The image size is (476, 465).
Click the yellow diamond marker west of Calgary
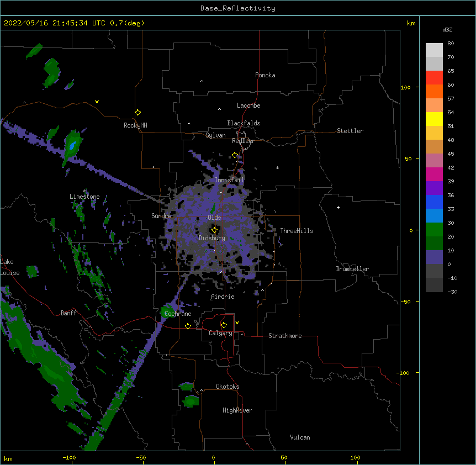(x=188, y=326)
